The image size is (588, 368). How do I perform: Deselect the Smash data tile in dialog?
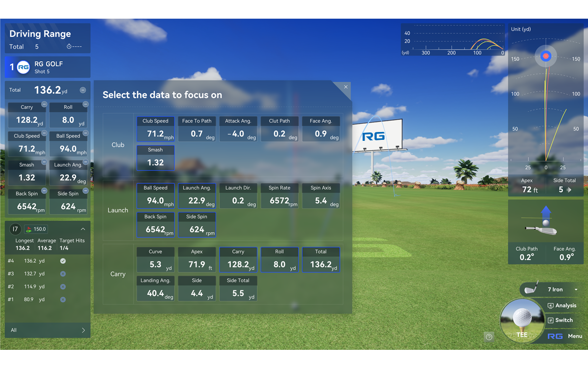pyautogui.click(x=155, y=158)
